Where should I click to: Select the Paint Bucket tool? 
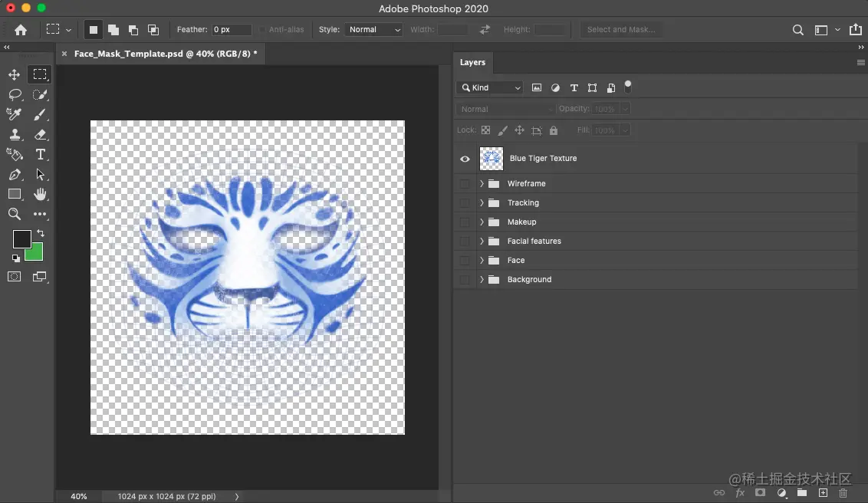pos(15,154)
